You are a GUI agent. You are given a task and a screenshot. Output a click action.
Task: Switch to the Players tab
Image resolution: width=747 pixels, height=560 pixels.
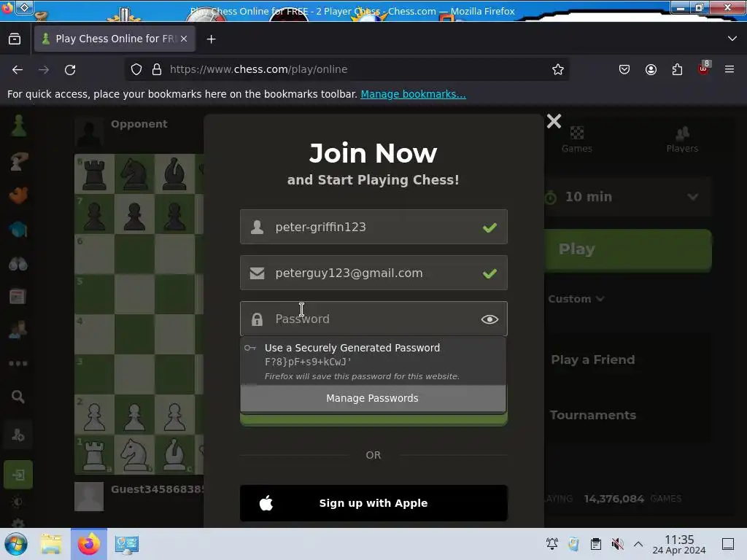[682, 139]
